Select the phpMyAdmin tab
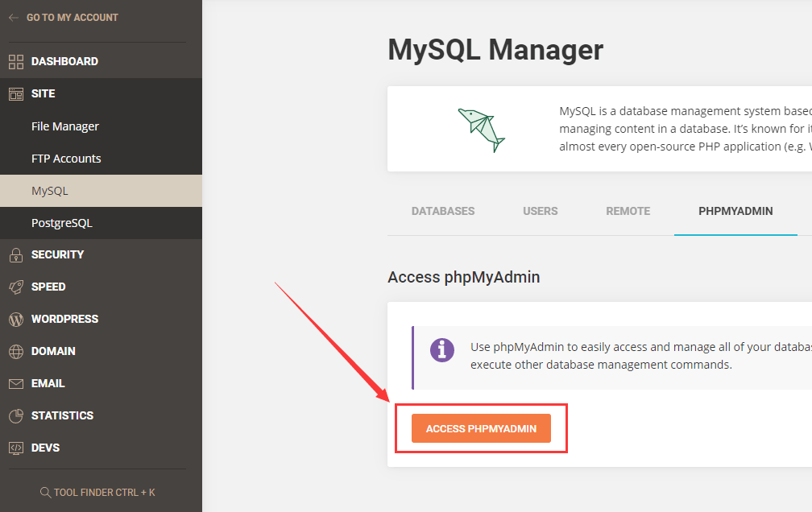The image size is (812, 512). coord(735,211)
